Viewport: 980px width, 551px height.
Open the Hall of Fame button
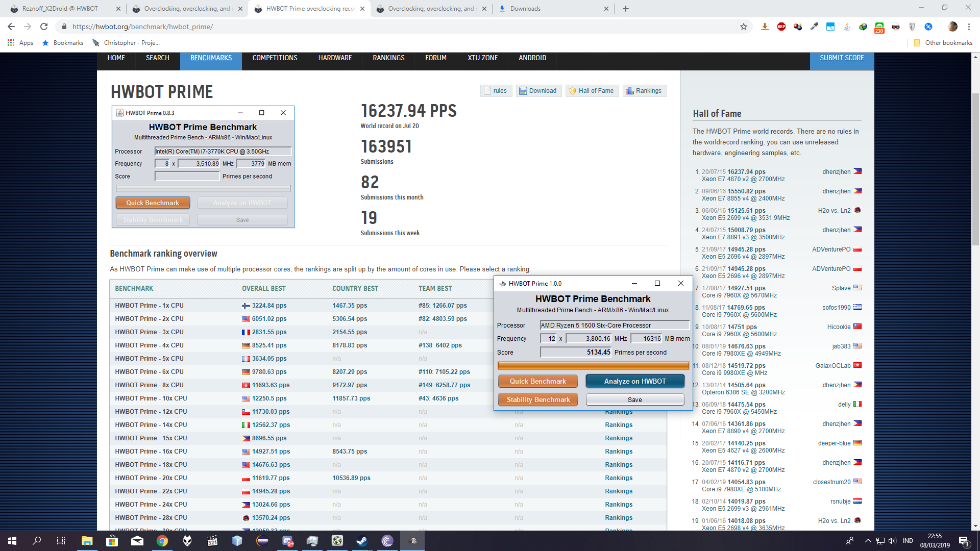point(592,91)
